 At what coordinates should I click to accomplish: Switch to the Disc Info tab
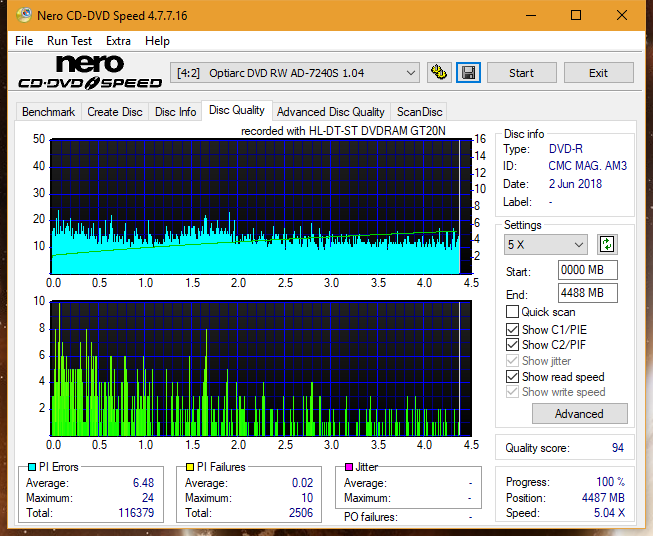175,112
